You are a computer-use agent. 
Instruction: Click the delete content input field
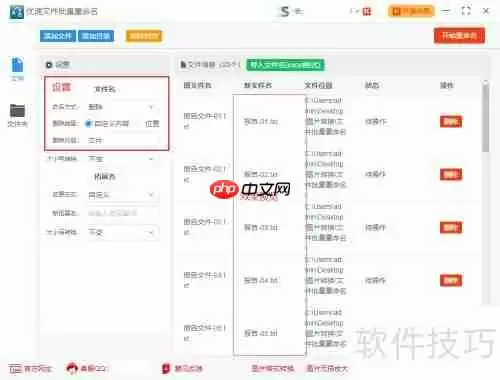[x=122, y=140]
